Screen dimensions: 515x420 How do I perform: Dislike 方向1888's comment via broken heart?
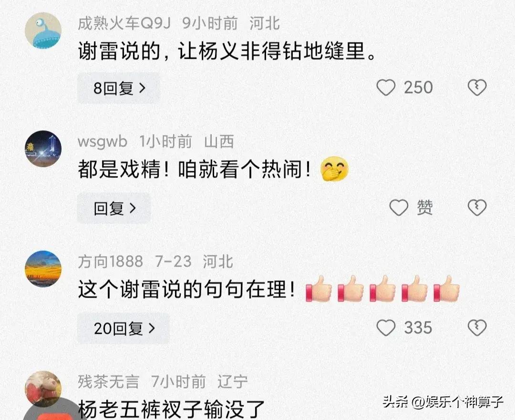[x=477, y=328]
